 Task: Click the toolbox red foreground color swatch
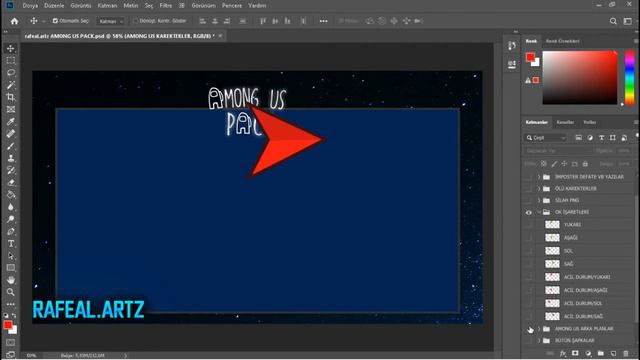tap(7, 325)
